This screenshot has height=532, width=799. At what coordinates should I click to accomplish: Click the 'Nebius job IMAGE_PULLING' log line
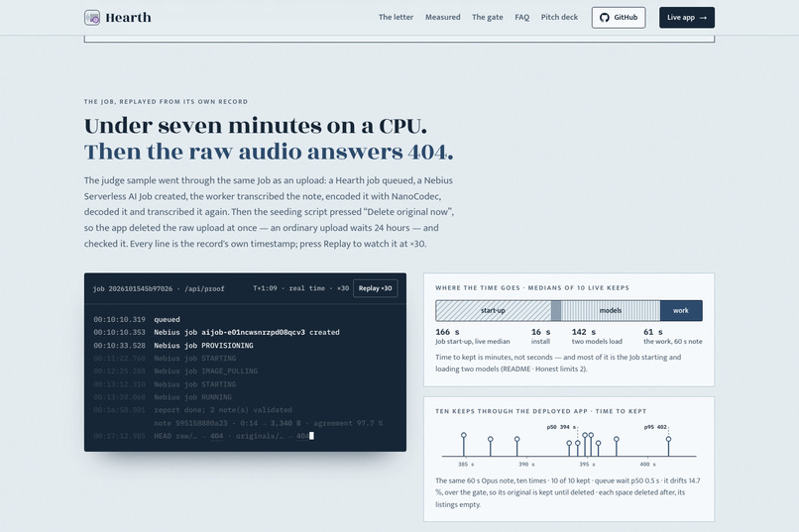click(x=175, y=372)
